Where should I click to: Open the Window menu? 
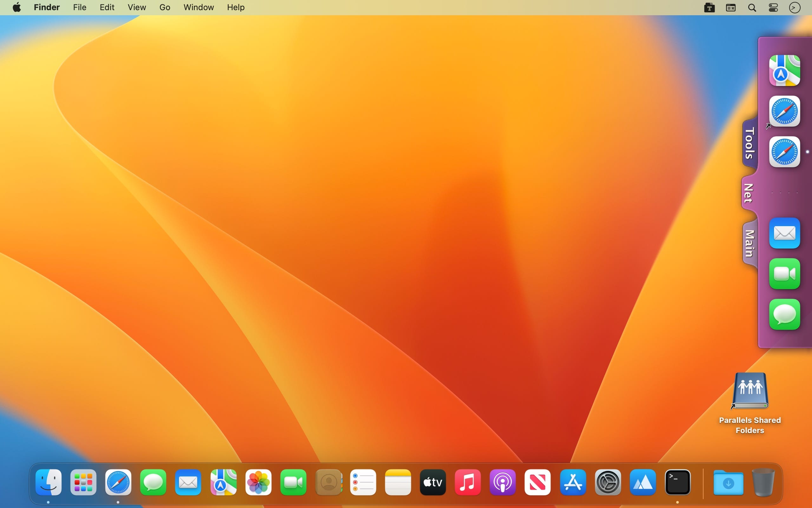pos(199,7)
